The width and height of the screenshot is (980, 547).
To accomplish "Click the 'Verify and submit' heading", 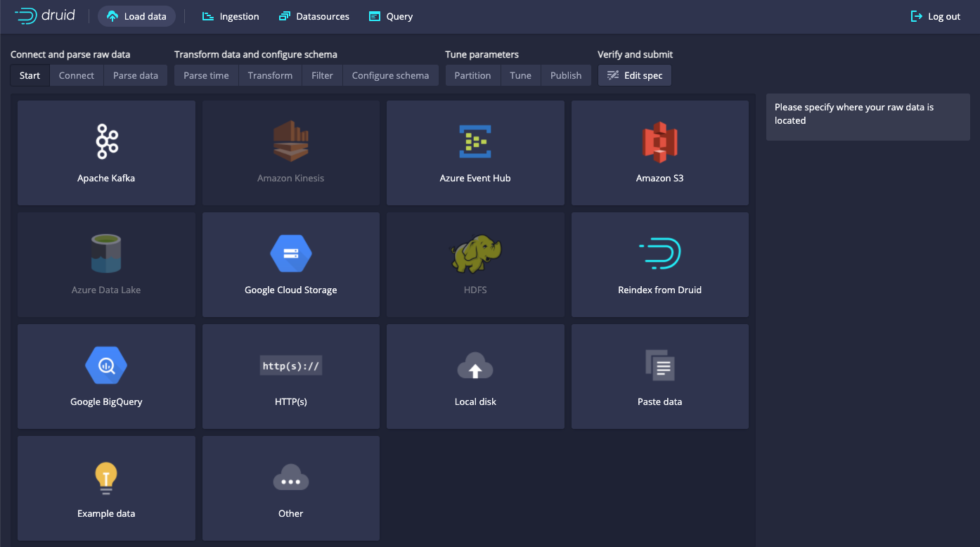I will [635, 54].
